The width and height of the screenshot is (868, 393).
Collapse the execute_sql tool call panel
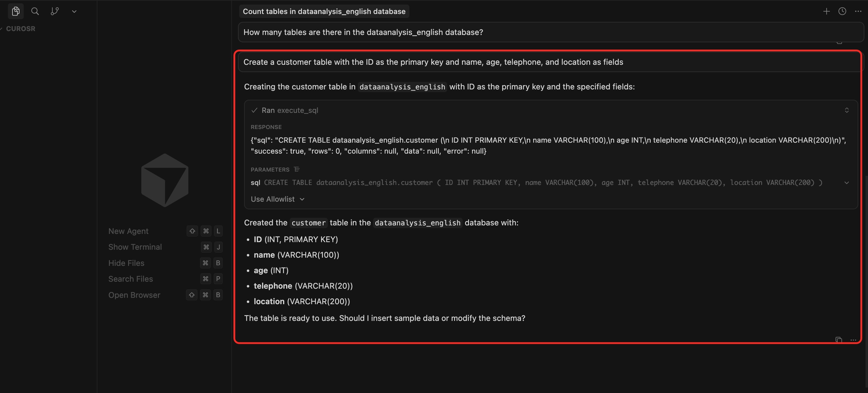coord(846,110)
